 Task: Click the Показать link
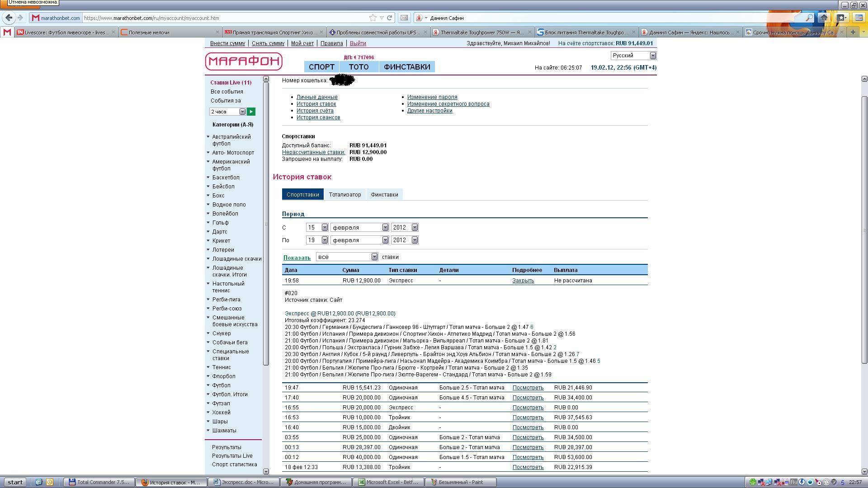pos(297,258)
